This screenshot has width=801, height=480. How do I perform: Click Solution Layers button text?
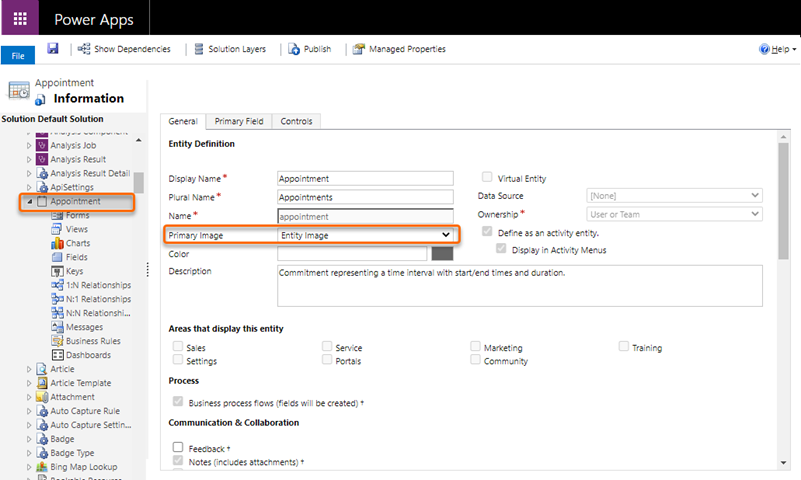point(237,49)
